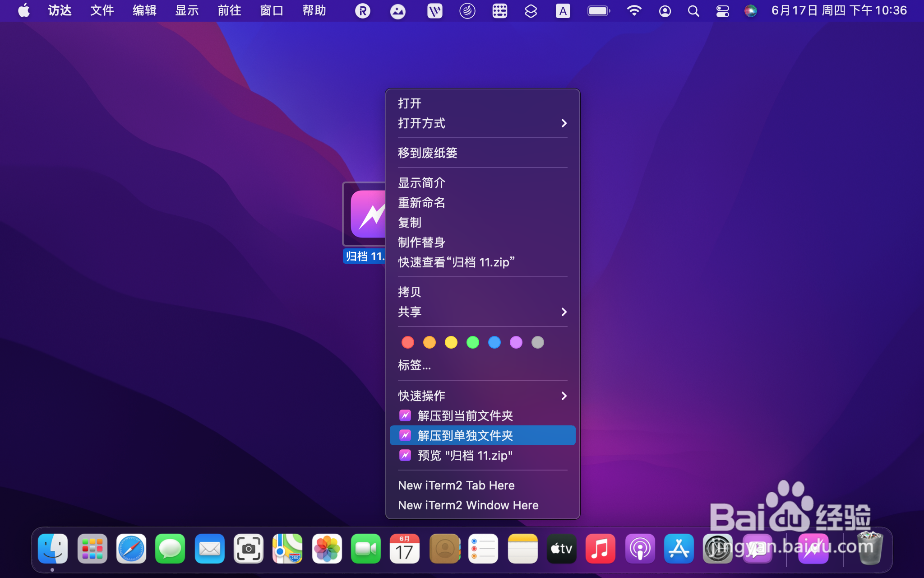Click 标签... to edit tags
The image size is (924, 578).
coord(414,365)
